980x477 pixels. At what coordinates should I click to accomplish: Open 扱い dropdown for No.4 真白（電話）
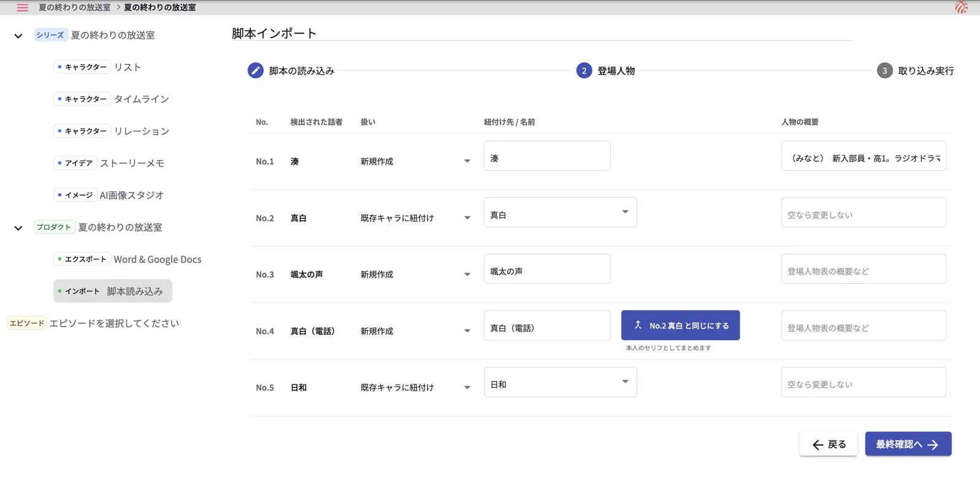click(x=415, y=331)
